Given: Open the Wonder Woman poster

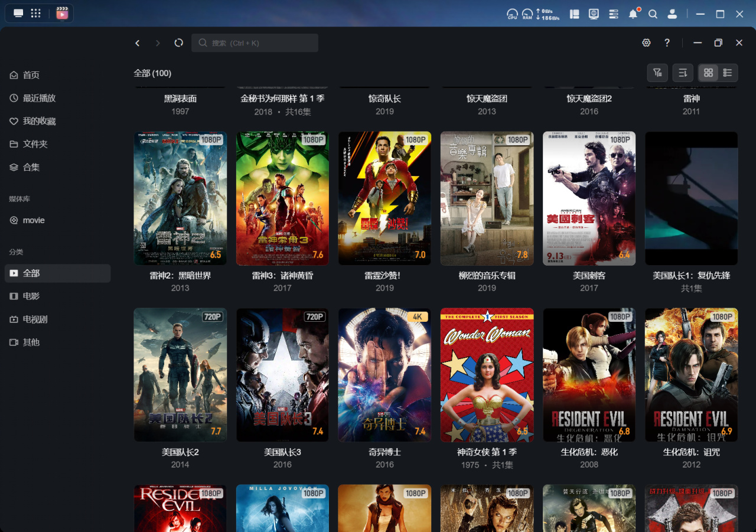Looking at the screenshot, I should pyautogui.click(x=487, y=375).
